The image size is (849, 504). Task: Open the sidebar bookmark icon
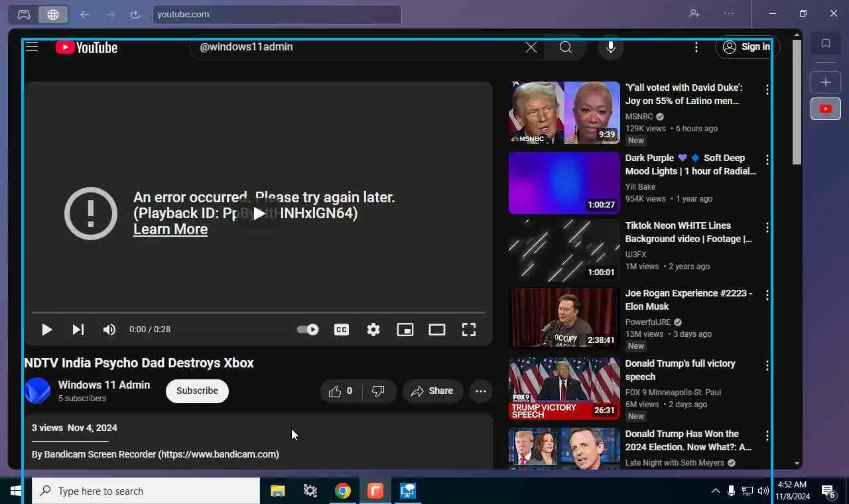point(826,44)
